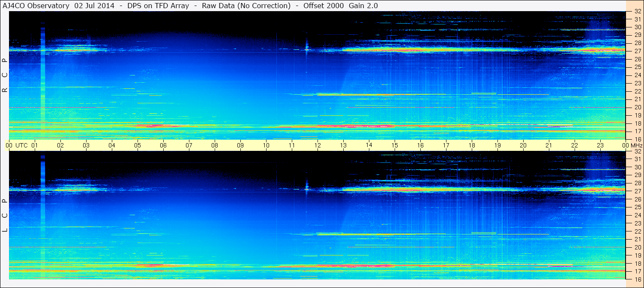This screenshot has width=644, height=288.
Task: Click the 32 MHz label in upper panel scale
Action: pos(638,11)
